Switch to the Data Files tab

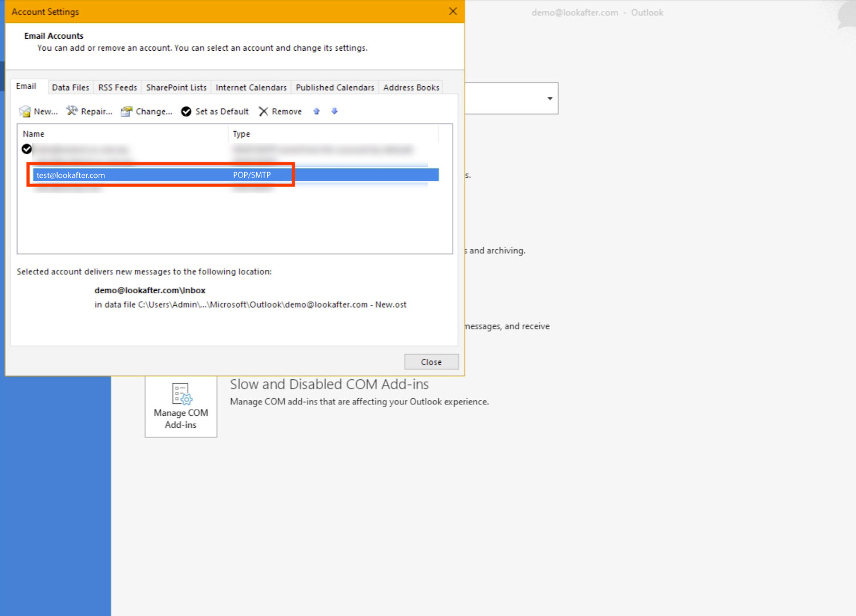tap(70, 87)
